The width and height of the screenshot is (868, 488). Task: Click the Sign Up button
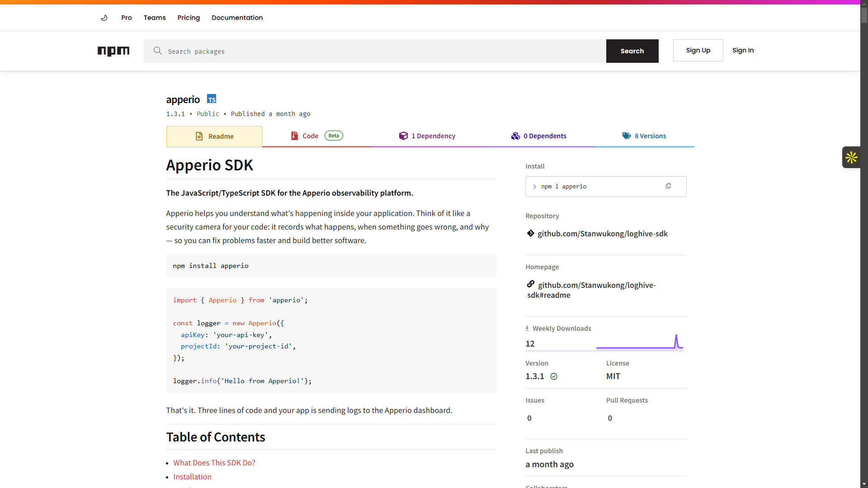click(x=698, y=50)
